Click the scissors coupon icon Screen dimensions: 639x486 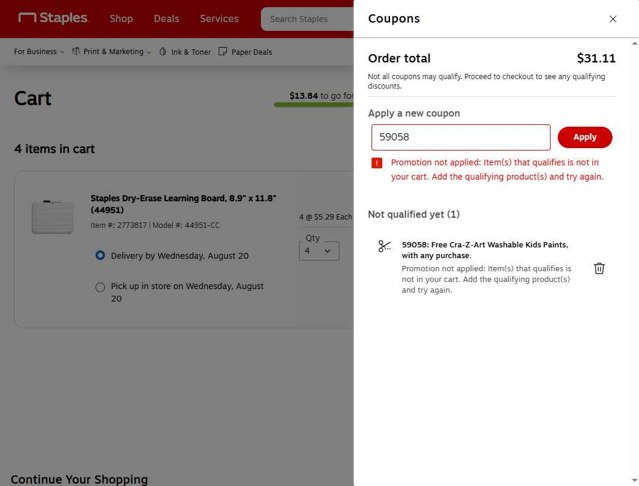click(x=384, y=246)
